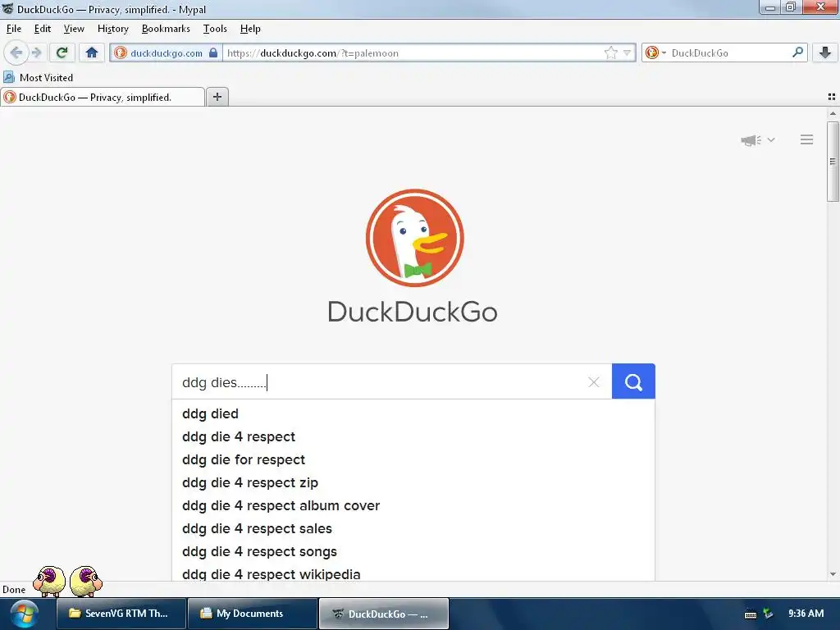The height and width of the screenshot is (630, 840).
Task: Reload the page with the refresh icon
Action: tap(62, 52)
